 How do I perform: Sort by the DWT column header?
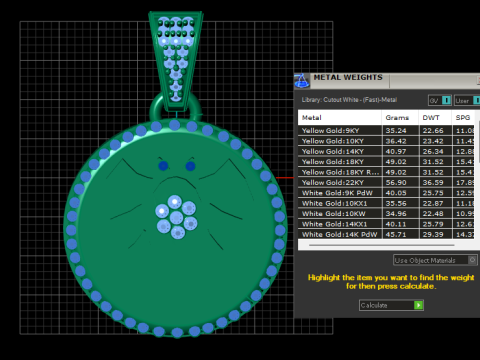(435, 118)
